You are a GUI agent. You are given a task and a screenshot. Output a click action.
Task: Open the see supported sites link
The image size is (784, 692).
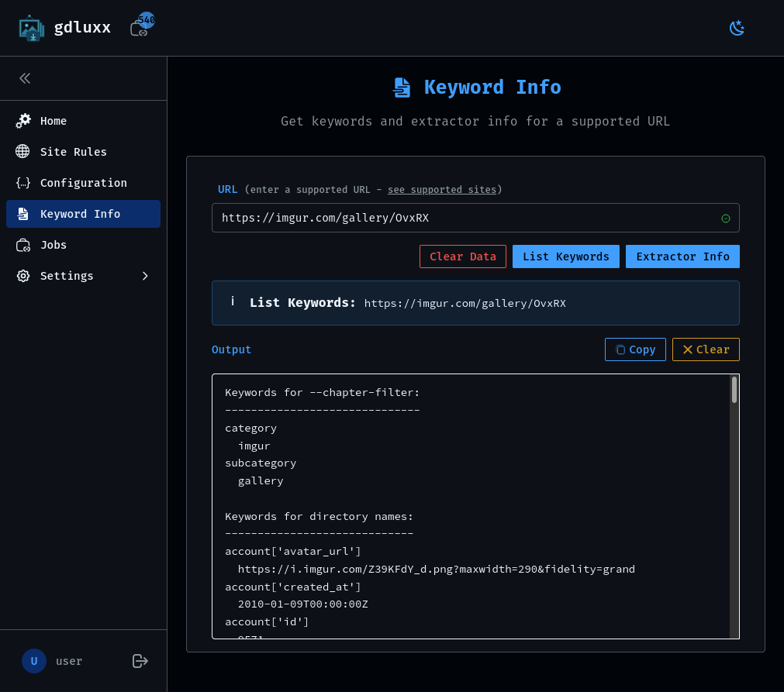pyautogui.click(x=441, y=189)
